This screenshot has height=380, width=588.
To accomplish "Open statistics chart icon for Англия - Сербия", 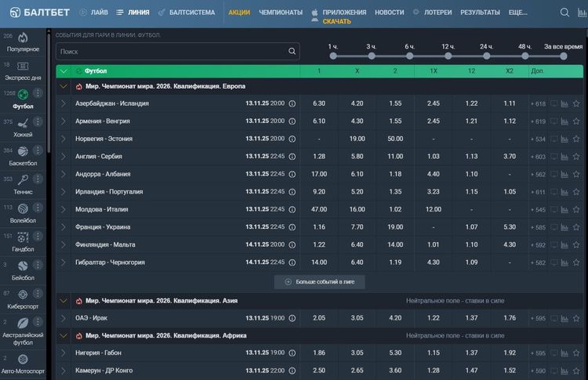I will pos(564,157).
